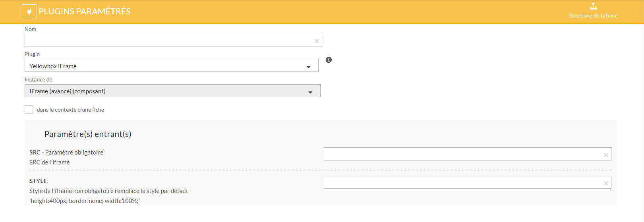This screenshot has width=644, height=222.
Task: Clear the Nom field with its X
Action: click(317, 41)
